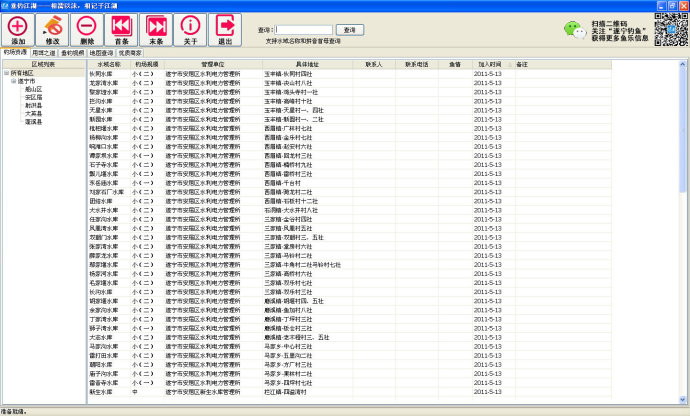Click the QR code image
This screenshot has width=690, height=416.
[x=671, y=29]
